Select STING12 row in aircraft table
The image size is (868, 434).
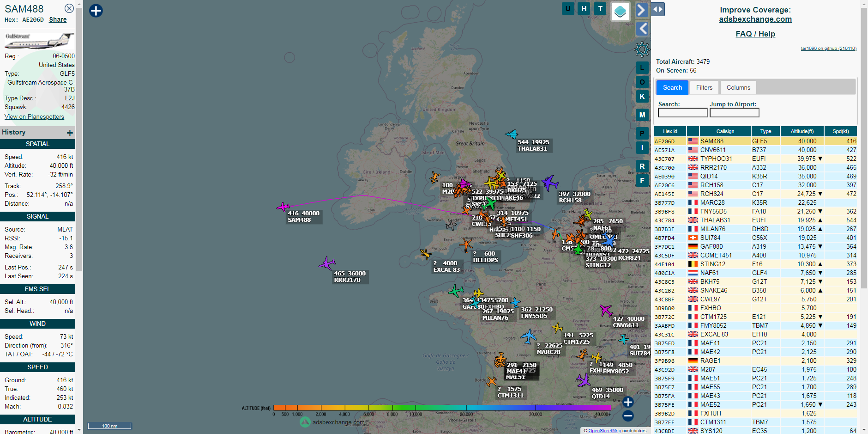click(755, 264)
